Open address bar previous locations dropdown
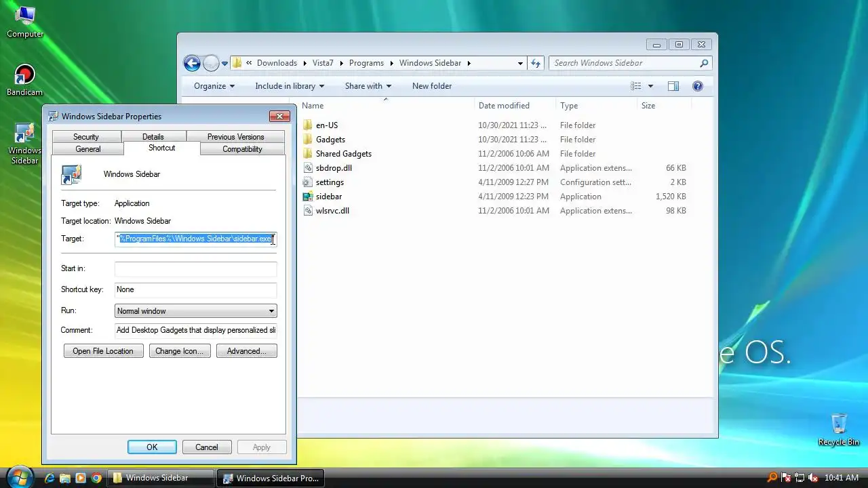Viewport: 868px width, 488px height. (520, 63)
